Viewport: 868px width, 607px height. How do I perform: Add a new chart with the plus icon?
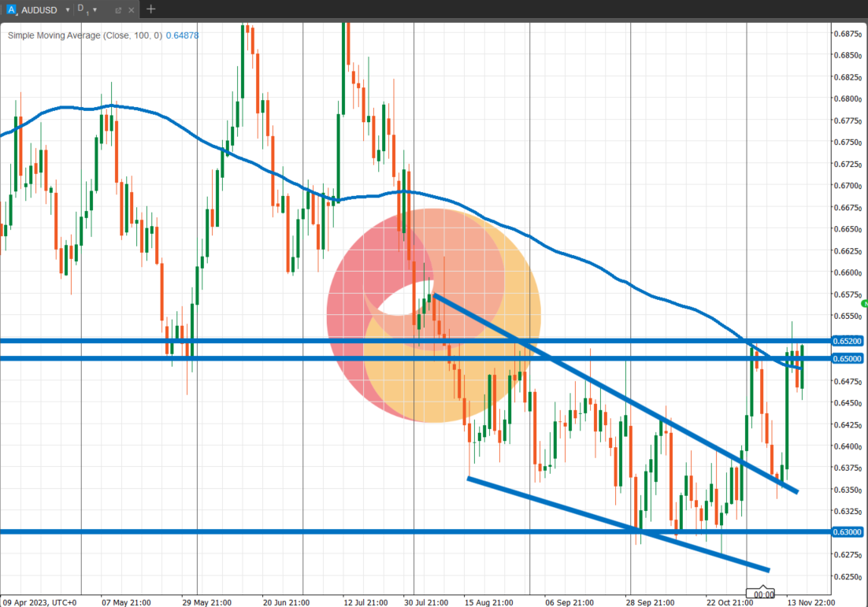tap(150, 9)
